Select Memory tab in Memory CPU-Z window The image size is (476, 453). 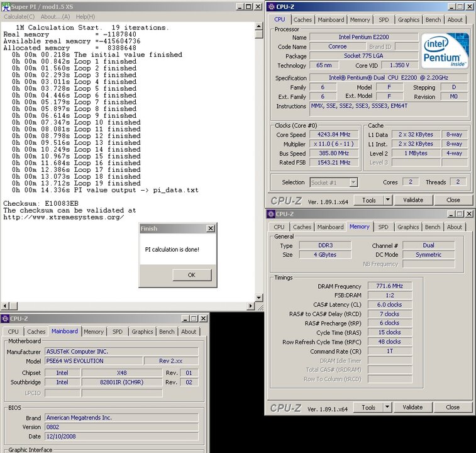pyautogui.click(x=360, y=226)
